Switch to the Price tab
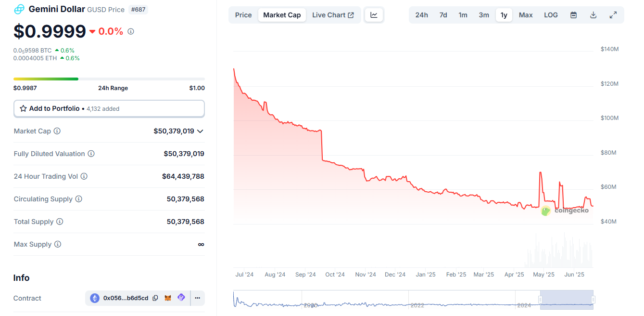The width and height of the screenshot is (644, 316). (x=243, y=15)
